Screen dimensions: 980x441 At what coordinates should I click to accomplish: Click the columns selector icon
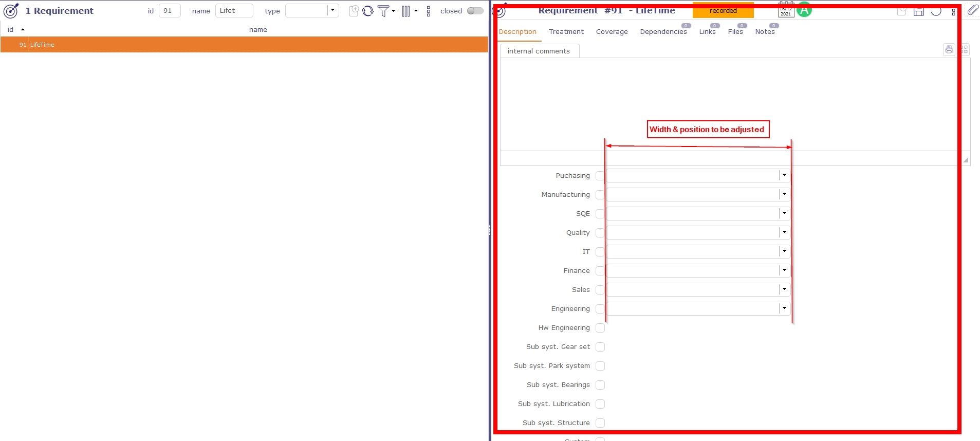tap(406, 11)
